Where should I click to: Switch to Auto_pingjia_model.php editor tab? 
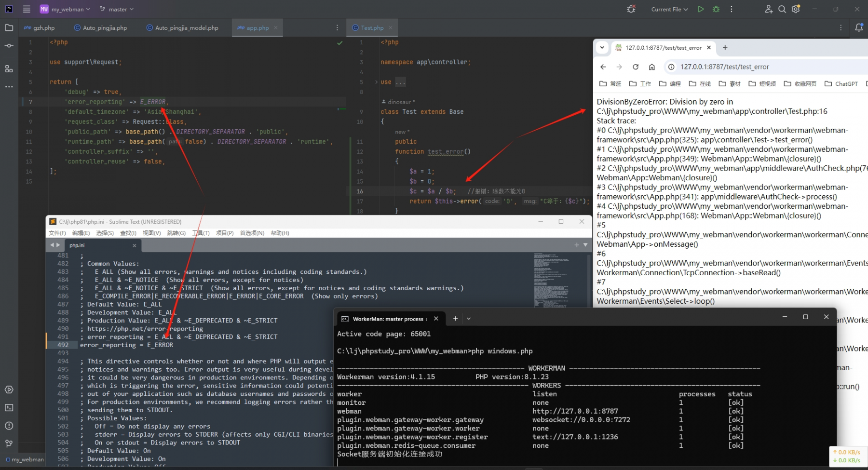click(182, 28)
